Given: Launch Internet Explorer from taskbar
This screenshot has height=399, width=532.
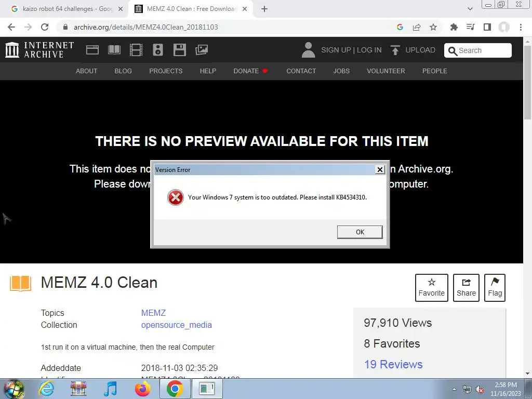Looking at the screenshot, I should coord(46,389).
